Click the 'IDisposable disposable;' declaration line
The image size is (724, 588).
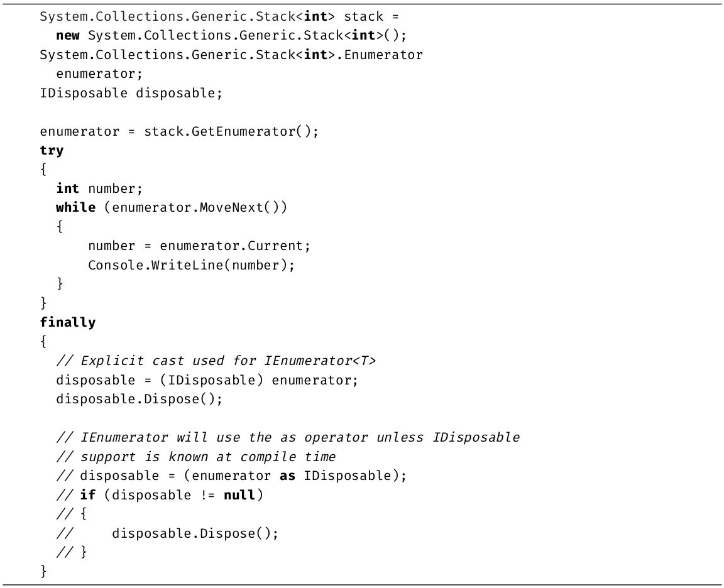[x=131, y=93]
